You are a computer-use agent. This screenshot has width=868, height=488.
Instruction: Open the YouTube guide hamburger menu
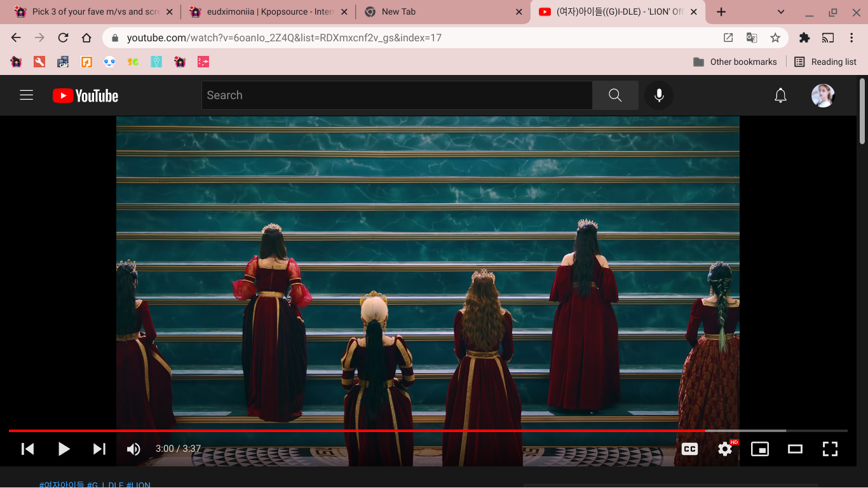tap(26, 95)
